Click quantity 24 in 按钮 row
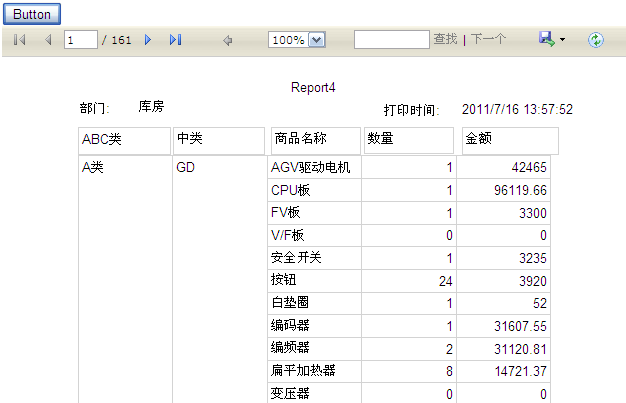The image size is (626, 403). (x=446, y=281)
